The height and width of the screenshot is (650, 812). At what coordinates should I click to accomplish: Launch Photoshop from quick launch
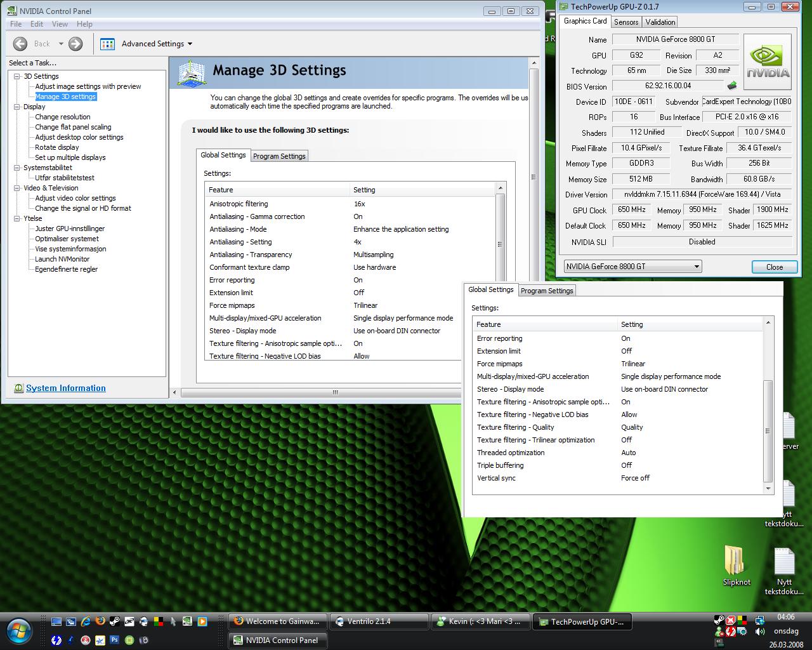[115, 640]
